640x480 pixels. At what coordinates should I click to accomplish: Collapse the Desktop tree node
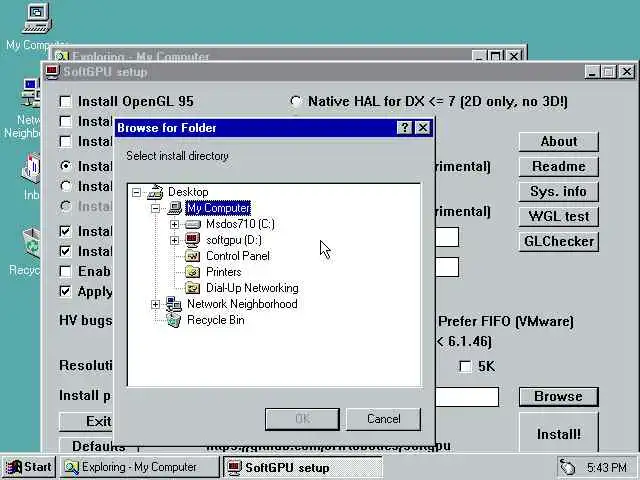(136, 192)
